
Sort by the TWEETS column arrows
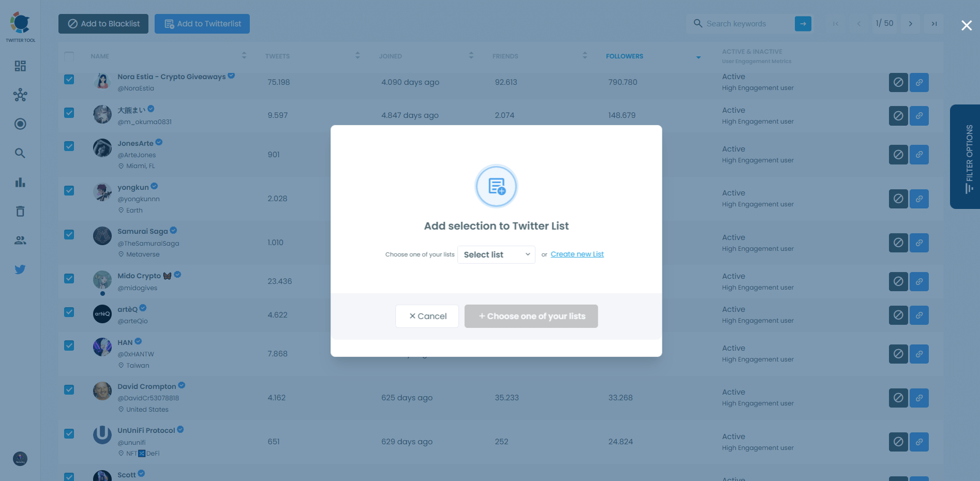(x=357, y=55)
